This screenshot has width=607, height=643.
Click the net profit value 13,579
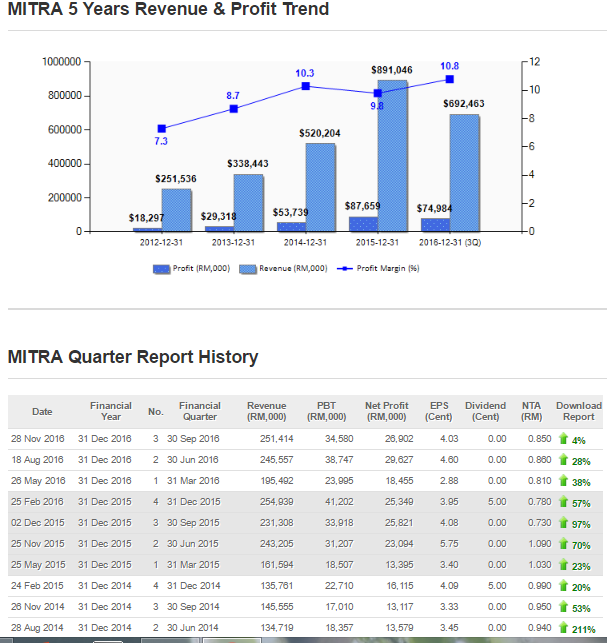pyautogui.click(x=399, y=627)
